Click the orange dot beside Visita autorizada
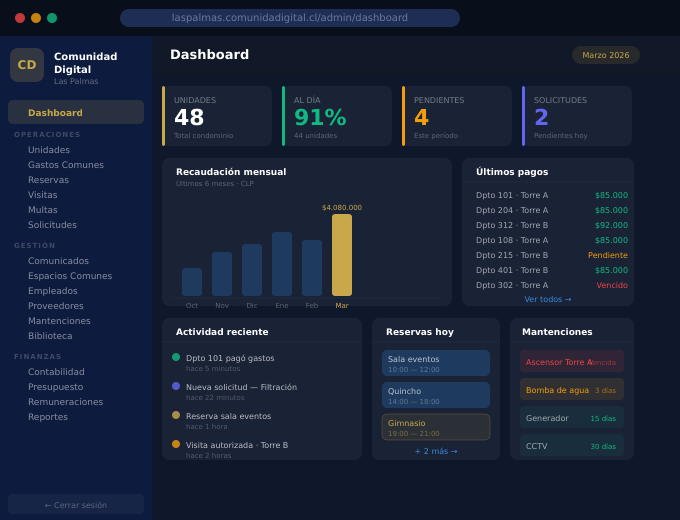Screen dimensions: 680x520 pos(176,444)
